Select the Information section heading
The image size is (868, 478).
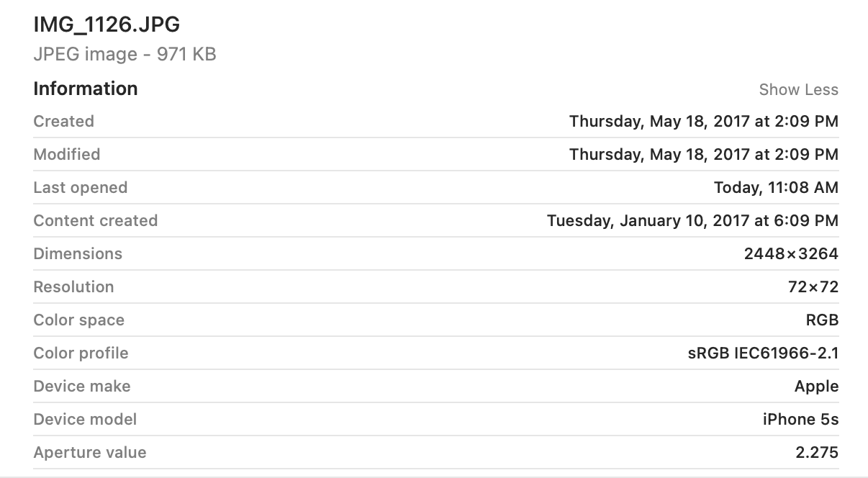tap(86, 89)
